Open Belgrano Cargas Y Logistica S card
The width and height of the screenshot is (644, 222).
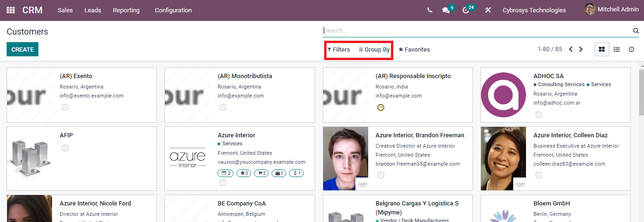tap(398, 208)
